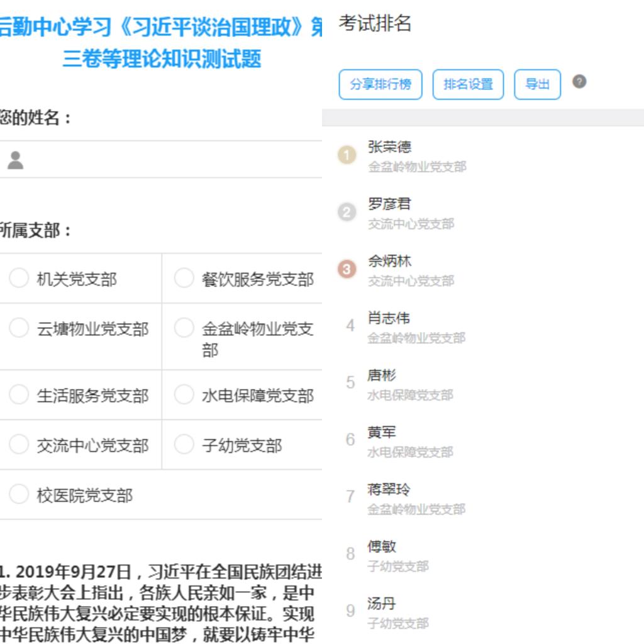
Task: Choose 云塘物业党支部 as your branch
Action: tap(19, 328)
